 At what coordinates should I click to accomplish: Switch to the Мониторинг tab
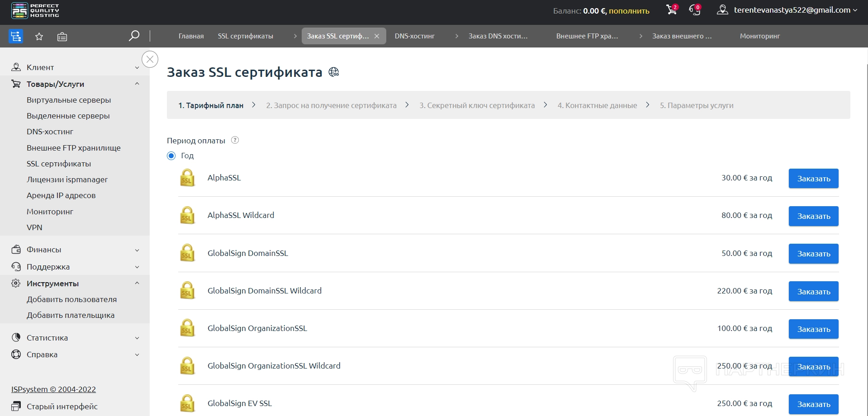click(x=760, y=36)
